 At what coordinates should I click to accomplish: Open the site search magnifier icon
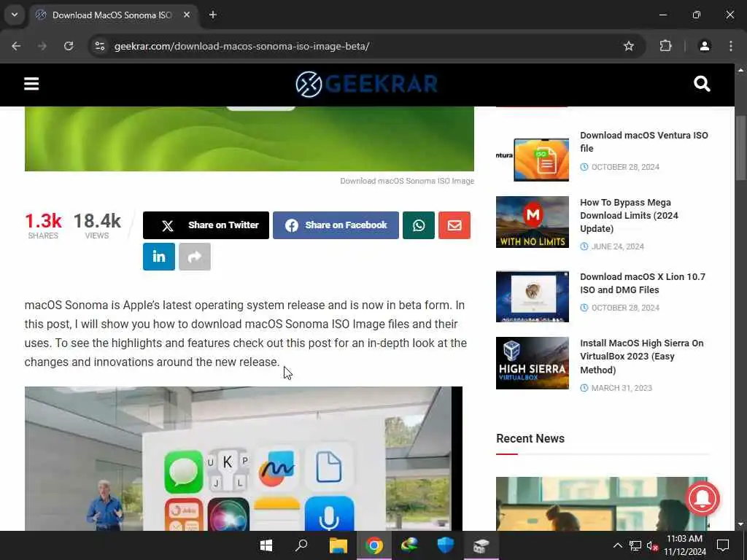pyautogui.click(x=702, y=84)
